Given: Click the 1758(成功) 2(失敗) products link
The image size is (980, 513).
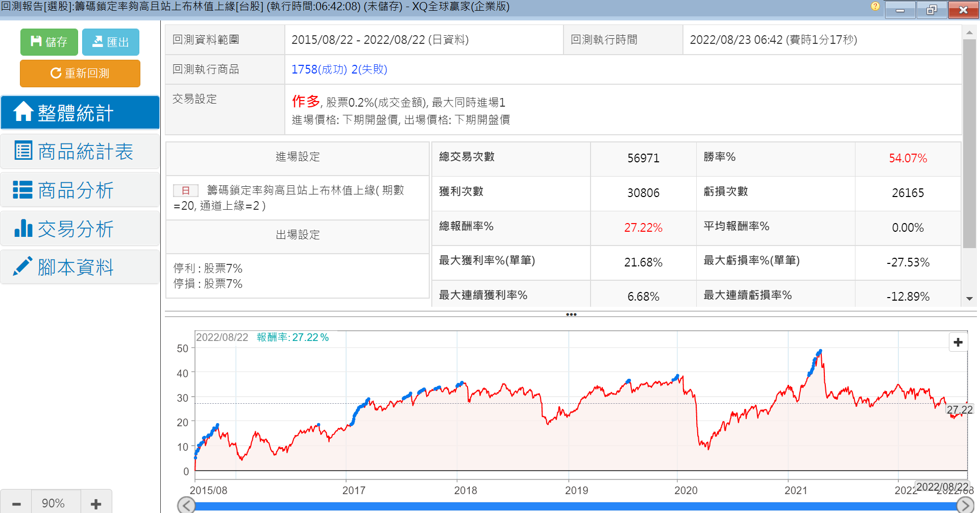Looking at the screenshot, I should click(339, 69).
